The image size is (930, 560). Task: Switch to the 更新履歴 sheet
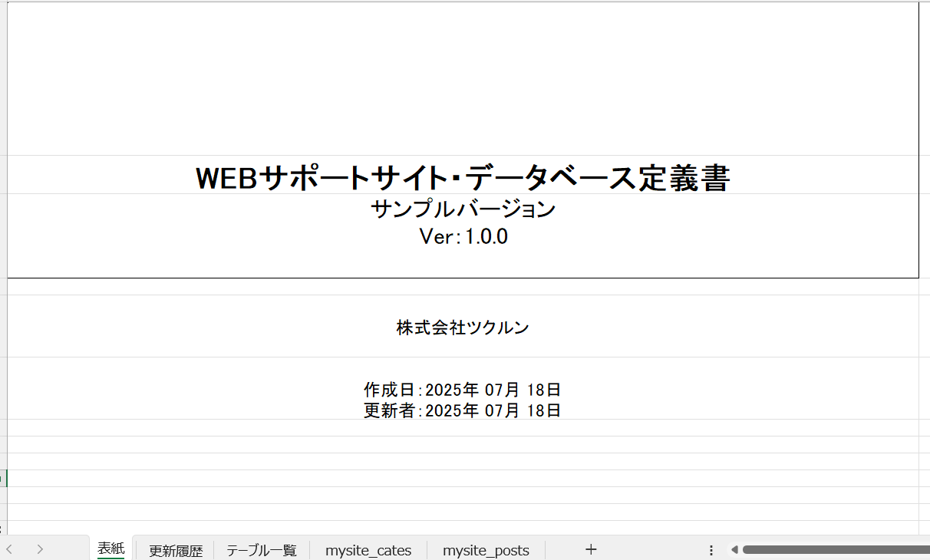point(175,549)
